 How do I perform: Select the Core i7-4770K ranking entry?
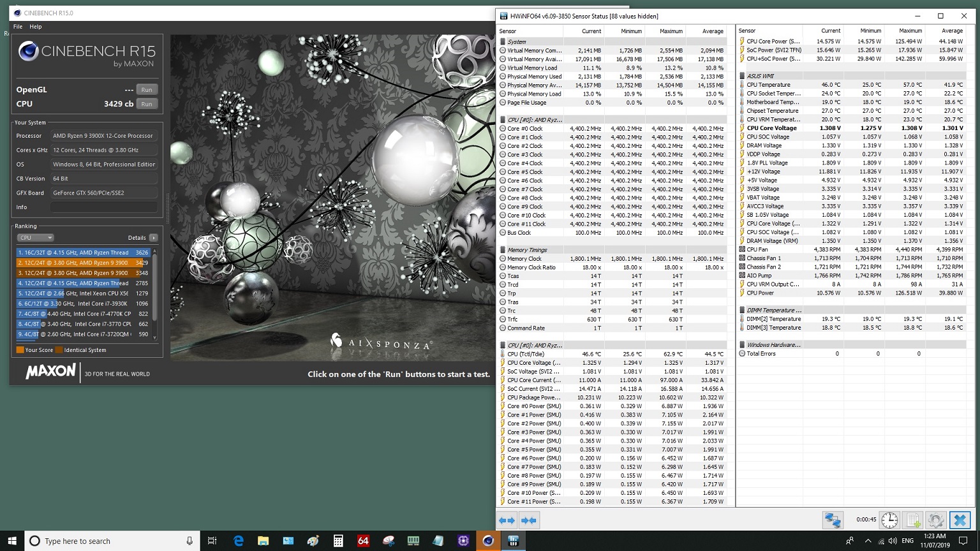pyautogui.click(x=83, y=314)
